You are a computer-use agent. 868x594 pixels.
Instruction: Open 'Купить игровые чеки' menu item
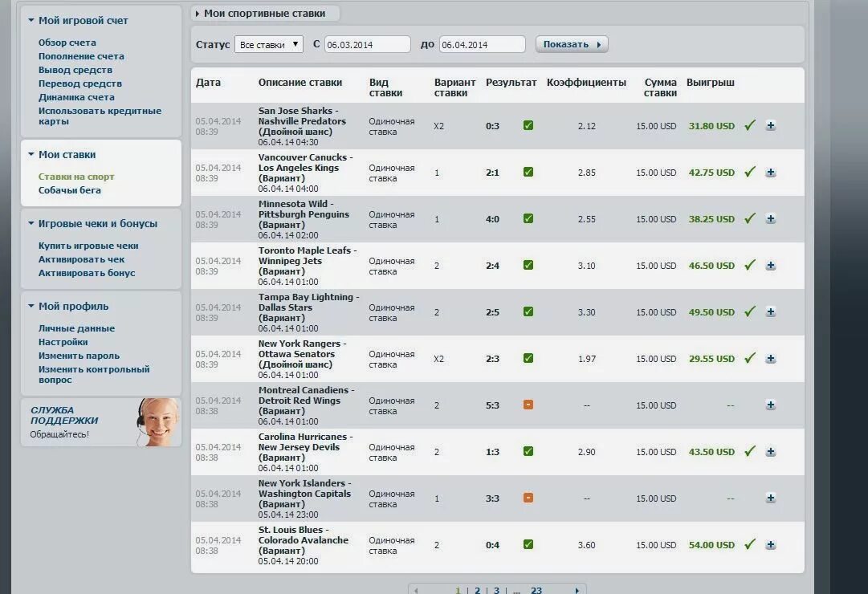tap(88, 246)
